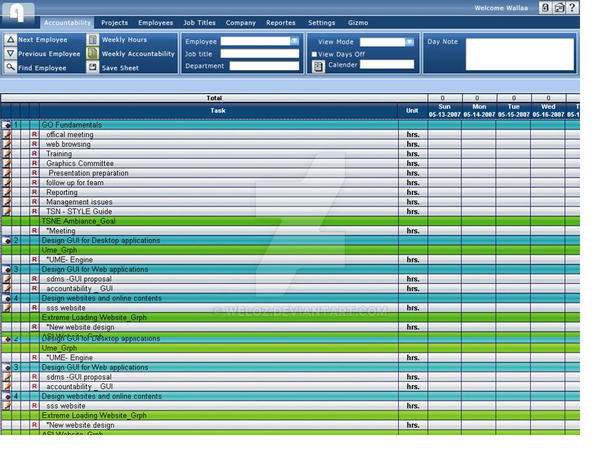The width and height of the screenshot is (600, 450).
Task: Open the Settings menu
Action: 321,23
